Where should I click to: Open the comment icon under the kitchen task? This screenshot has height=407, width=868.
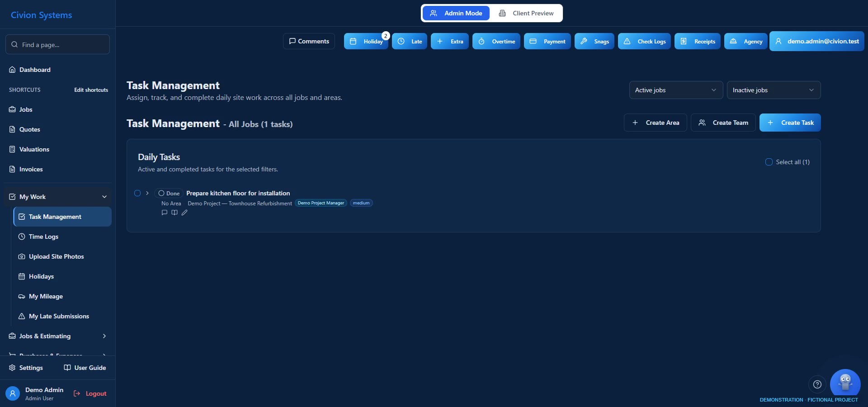[x=165, y=213]
